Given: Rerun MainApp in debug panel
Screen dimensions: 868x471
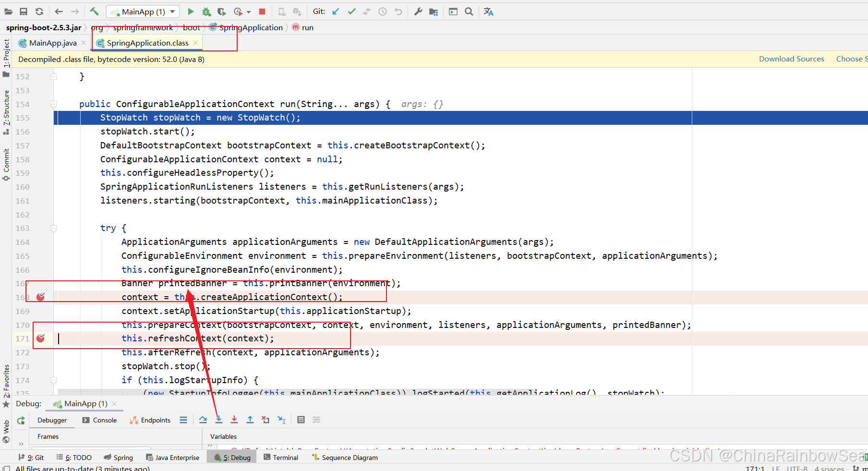Looking at the screenshot, I should pos(21,421).
